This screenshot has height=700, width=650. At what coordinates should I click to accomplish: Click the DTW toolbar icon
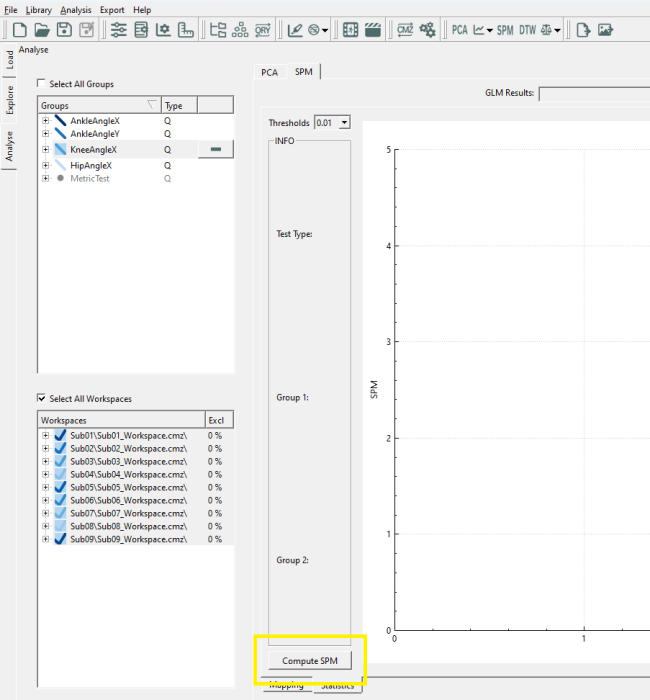tap(527, 30)
